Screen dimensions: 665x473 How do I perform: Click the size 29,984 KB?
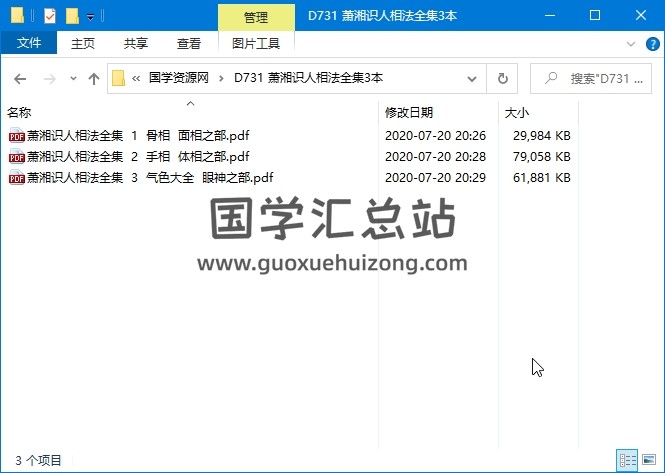click(542, 136)
